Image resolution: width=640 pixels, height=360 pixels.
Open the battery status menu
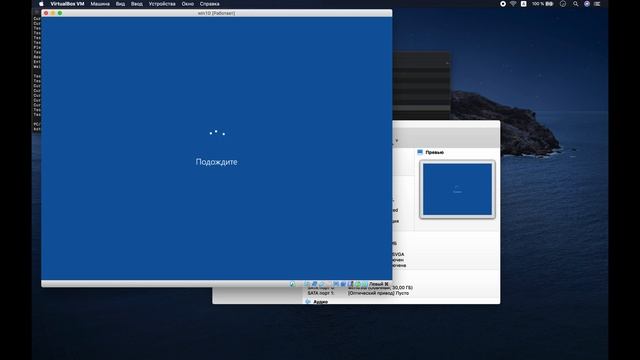pyautogui.click(x=542, y=4)
